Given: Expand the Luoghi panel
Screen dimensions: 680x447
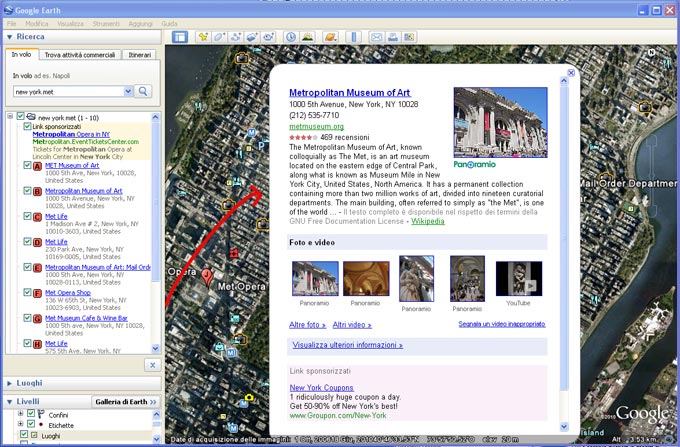Looking at the screenshot, I should (10, 383).
